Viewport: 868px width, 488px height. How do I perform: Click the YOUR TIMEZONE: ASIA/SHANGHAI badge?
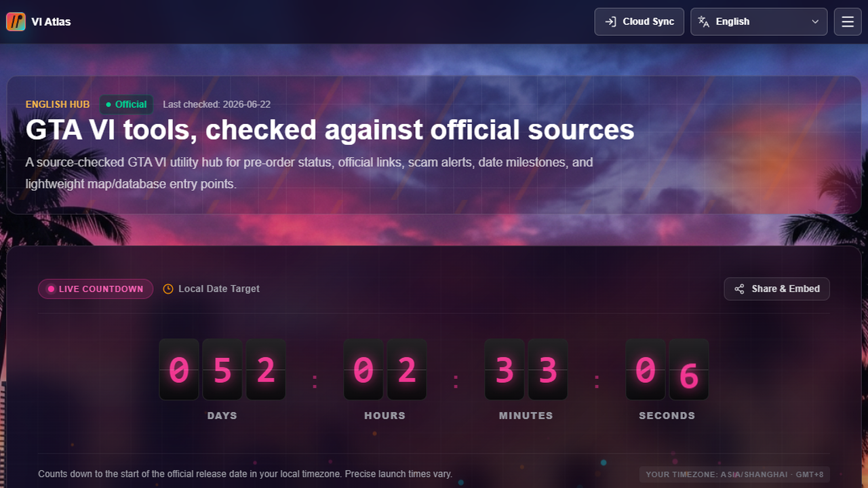point(734,474)
